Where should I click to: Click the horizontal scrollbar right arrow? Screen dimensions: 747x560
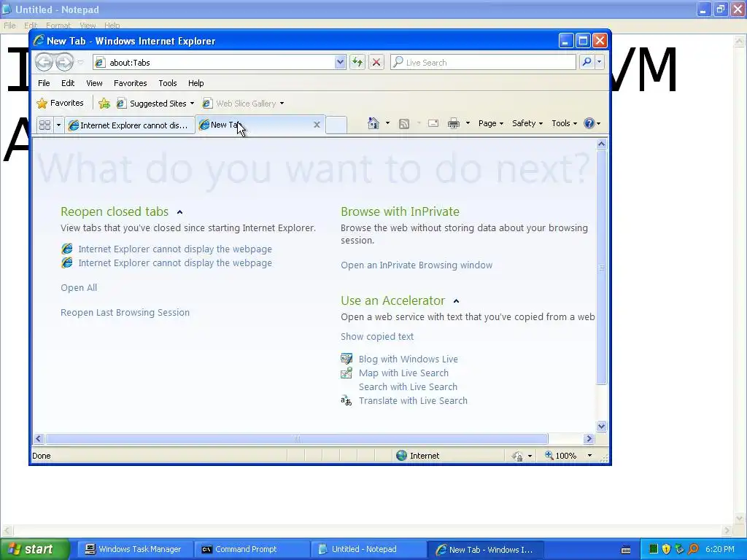pos(589,438)
